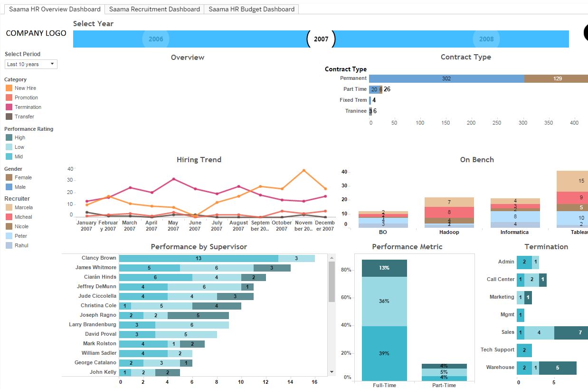588x389 pixels.
Task: Select year 2006 on the year slider
Action: (x=156, y=39)
